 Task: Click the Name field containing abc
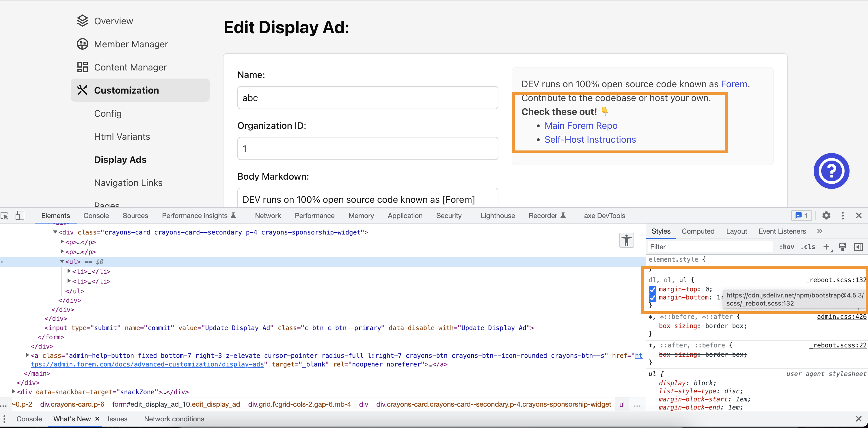pyautogui.click(x=367, y=98)
